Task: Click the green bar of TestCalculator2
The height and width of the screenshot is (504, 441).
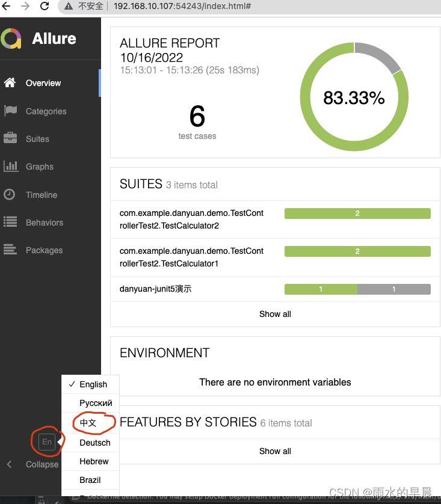Action: (357, 214)
